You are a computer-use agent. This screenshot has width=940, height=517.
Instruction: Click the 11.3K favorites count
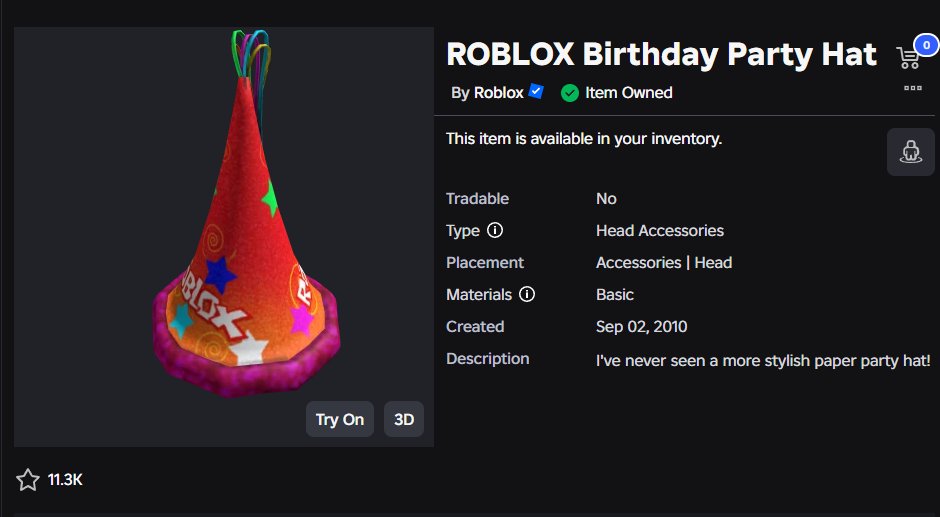(65, 480)
